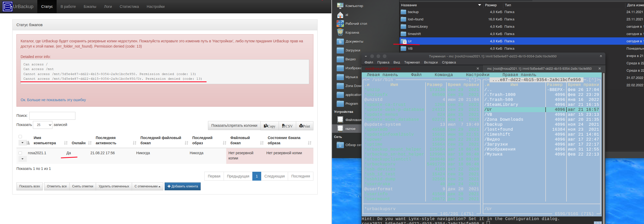Image resolution: width=644 pixels, height=224 pixels.
Task: Open selection dropdown in table header
Action: [22, 143]
